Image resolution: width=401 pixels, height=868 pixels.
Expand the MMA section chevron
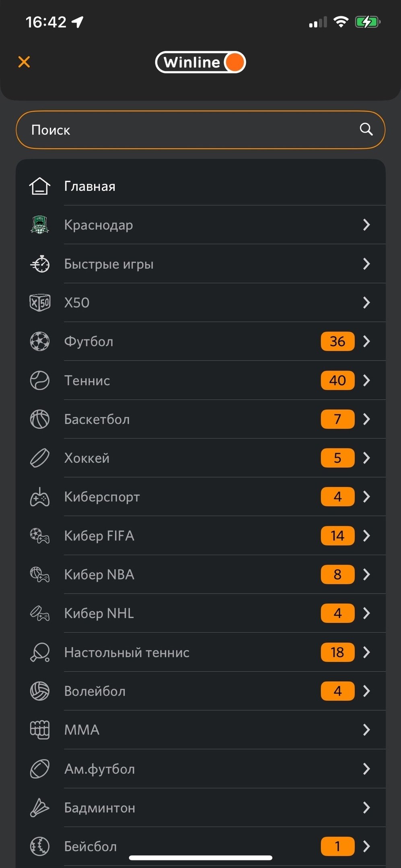tap(366, 730)
